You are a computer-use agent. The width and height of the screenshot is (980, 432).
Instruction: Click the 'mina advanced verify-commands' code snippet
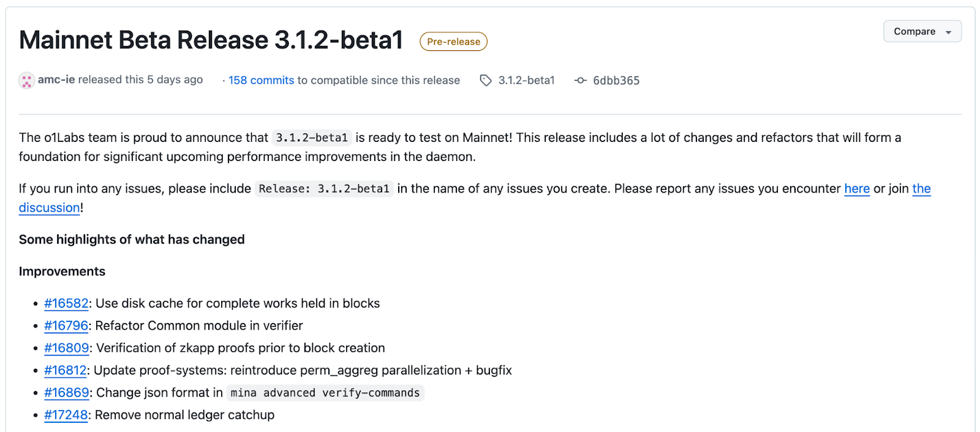[x=325, y=393]
